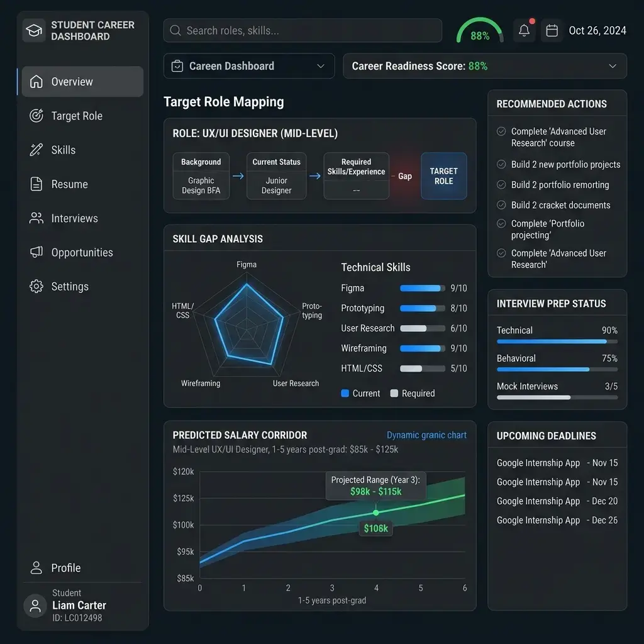Viewport: 644px width, 644px height.
Task: Click the 88% readiness gauge
Action: click(480, 30)
